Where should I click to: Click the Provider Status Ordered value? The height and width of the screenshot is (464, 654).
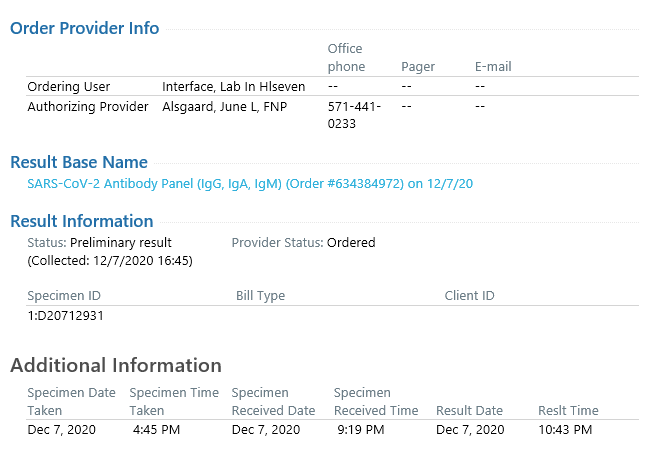[351, 242]
